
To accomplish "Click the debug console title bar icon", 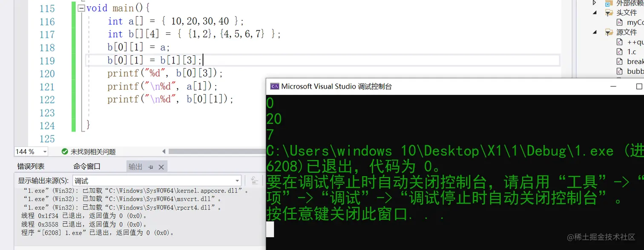I will 275,86.
